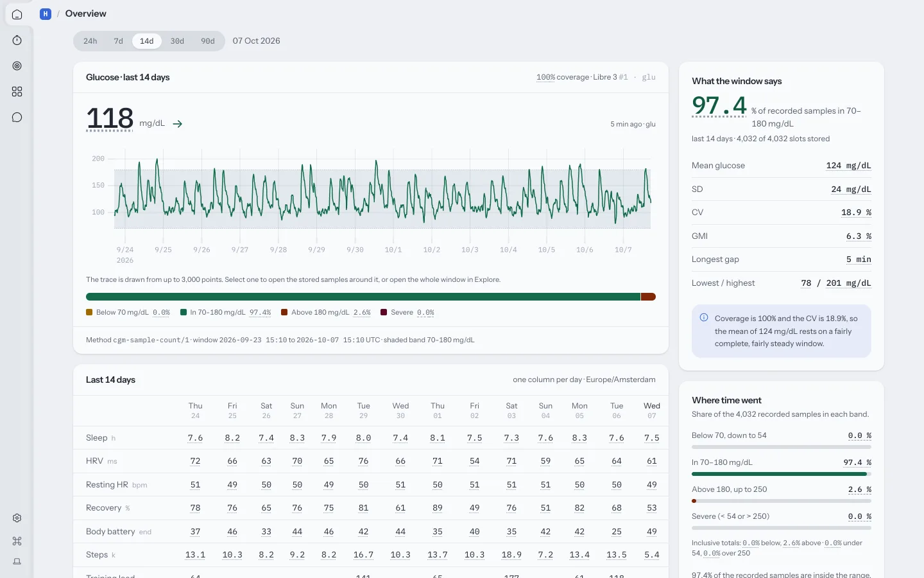Click the red above-range segment of distribution bar

tap(648, 297)
